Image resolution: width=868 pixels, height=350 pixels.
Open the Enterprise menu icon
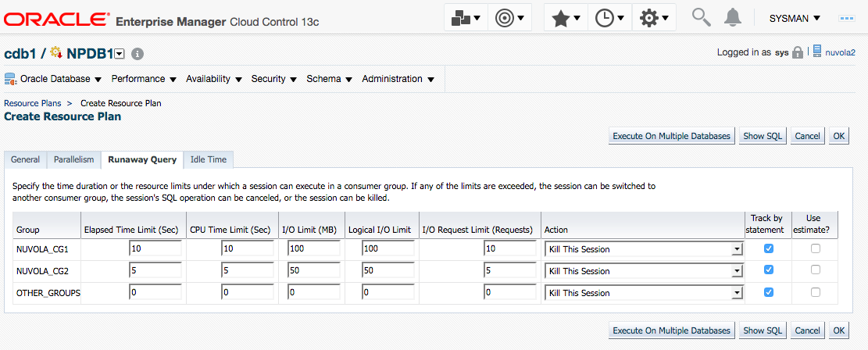(x=466, y=18)
